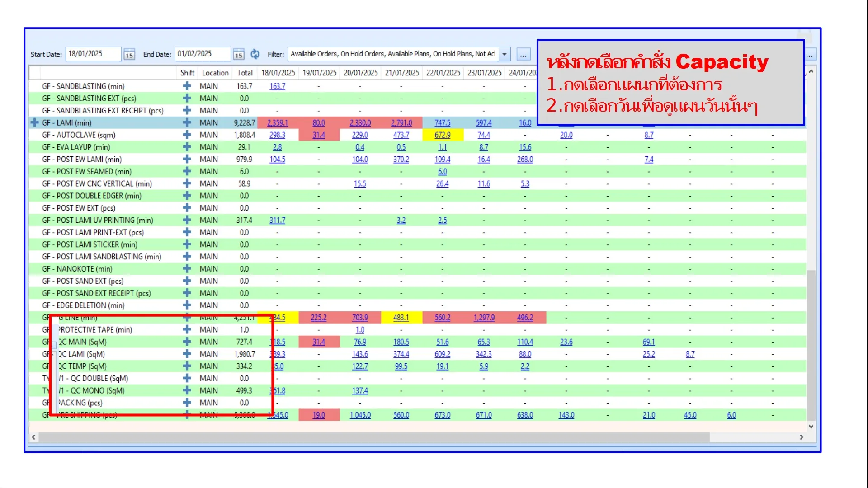The height and width of the screenshot is (488, 868).
Task: Click plus icon on POST LAMI SANDBLASTING row
Action: pyautogui.click(x=187, y=257)
